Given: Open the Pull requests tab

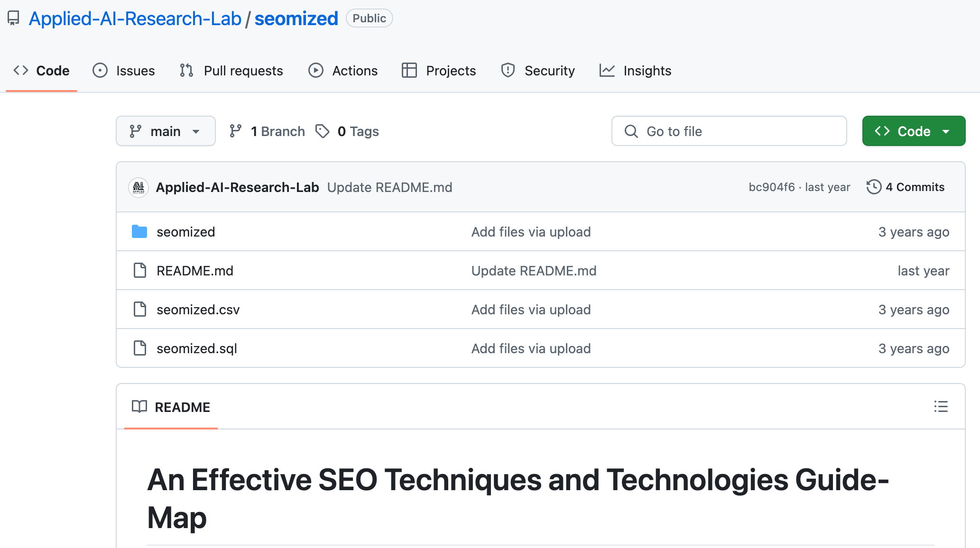Looking at the screenshot, I should click(x=231, y=71).
